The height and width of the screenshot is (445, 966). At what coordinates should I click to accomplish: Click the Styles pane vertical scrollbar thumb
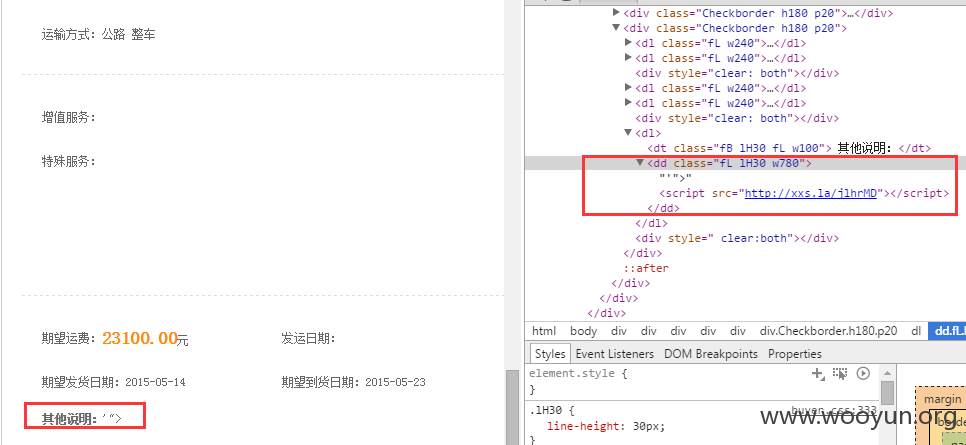tap(887, 393)
